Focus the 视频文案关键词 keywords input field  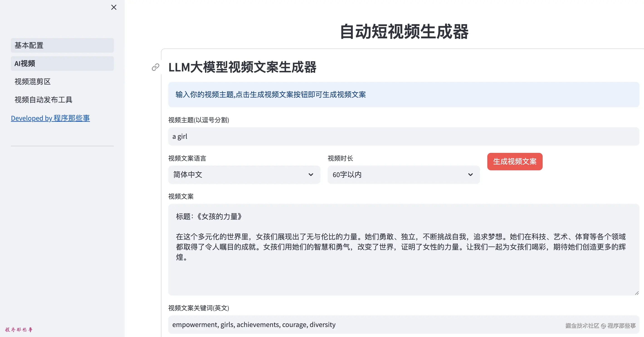pyautogui.click(x=404, y=325)
